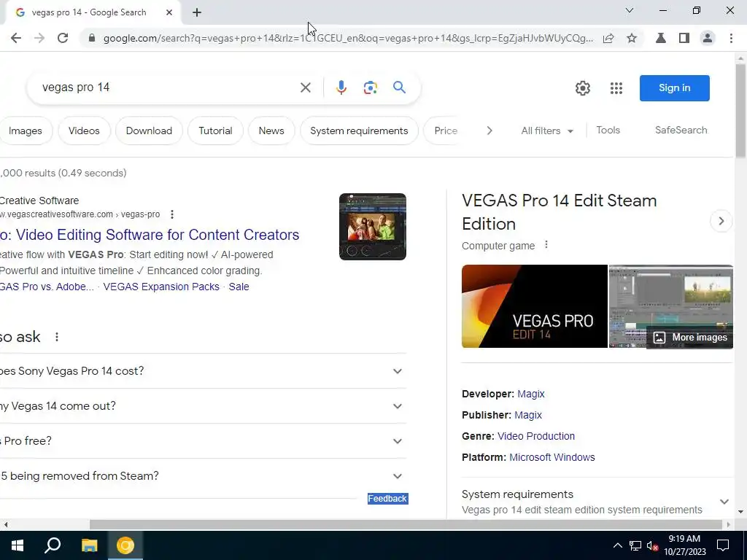Open the Windows Start menu
The image size is (747, 560).
tap(18, 545)
